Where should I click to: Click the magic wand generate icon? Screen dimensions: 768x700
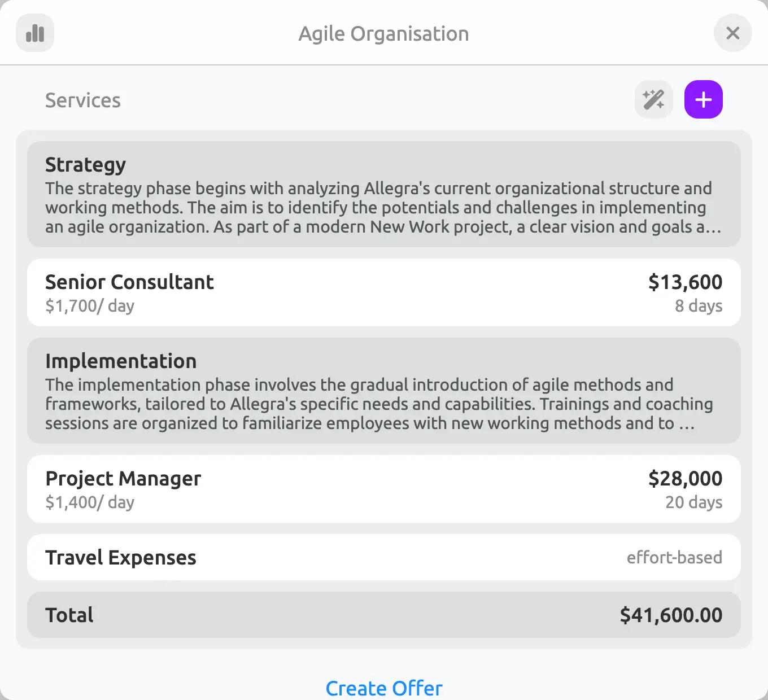[654, 100]
